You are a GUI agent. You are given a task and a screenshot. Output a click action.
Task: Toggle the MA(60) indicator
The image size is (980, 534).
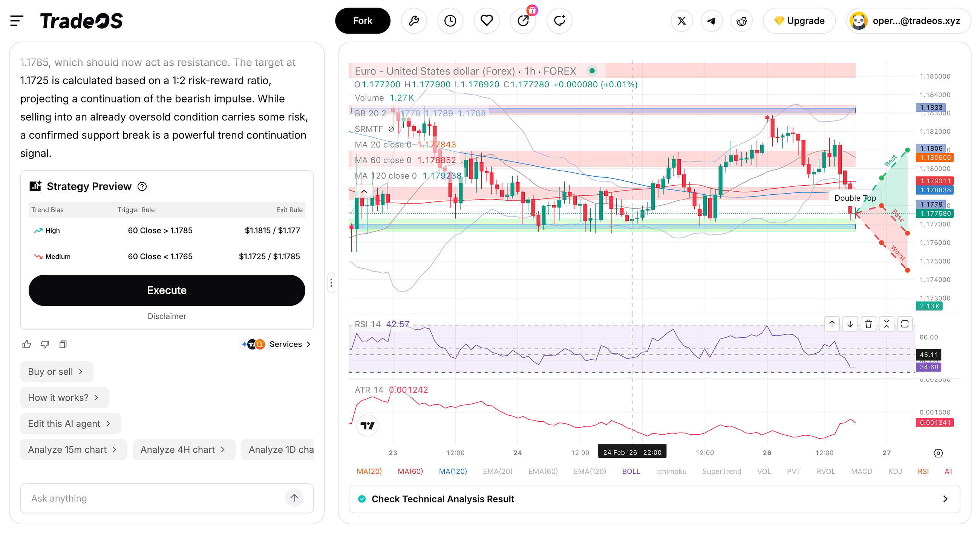tap(410, 471)
